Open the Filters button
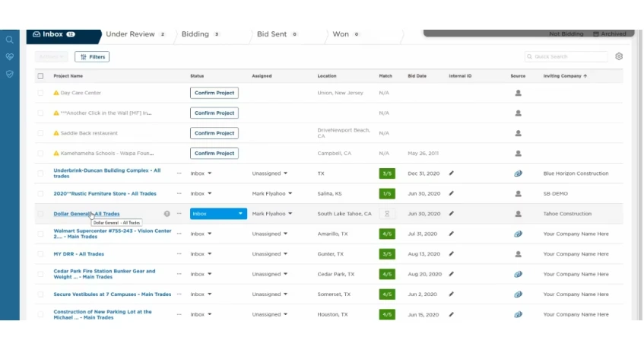 tap(92, 57)
